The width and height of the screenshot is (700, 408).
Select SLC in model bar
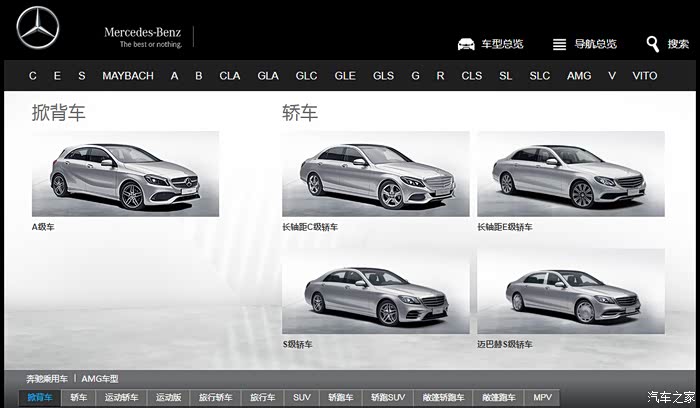(540, 76)
